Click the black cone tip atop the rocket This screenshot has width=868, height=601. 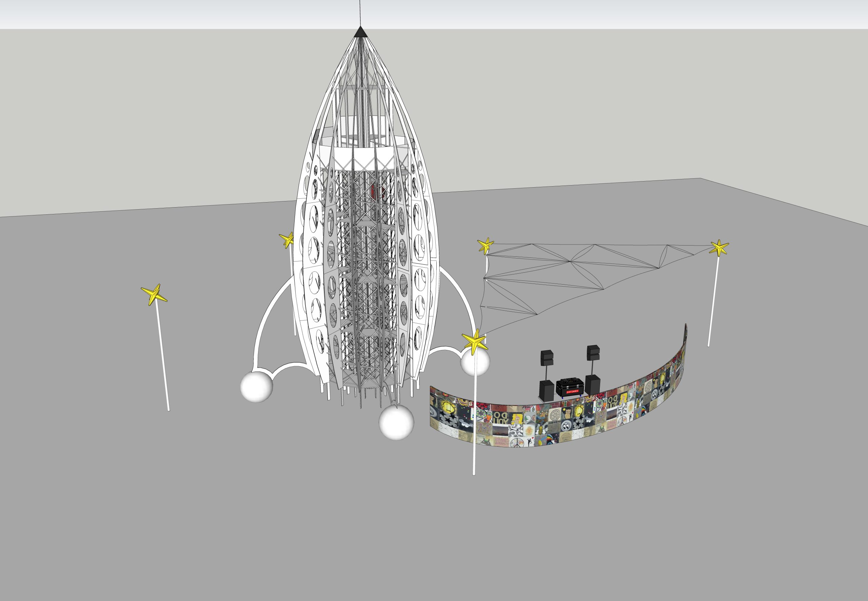click(360, 33)
